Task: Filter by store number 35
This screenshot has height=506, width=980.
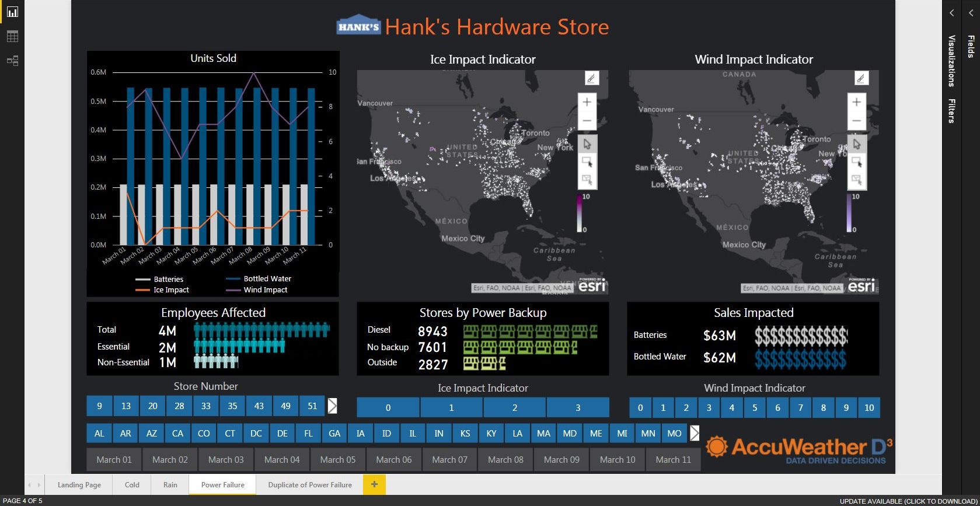Action: point(232,406)
